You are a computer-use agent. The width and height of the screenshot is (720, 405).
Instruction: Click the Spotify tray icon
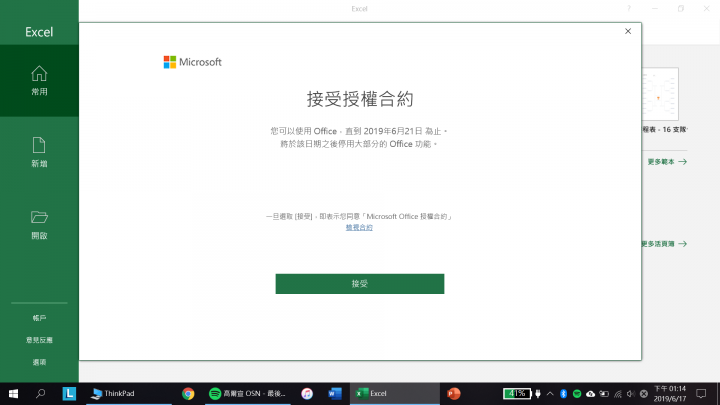click(x=577, y=394)
